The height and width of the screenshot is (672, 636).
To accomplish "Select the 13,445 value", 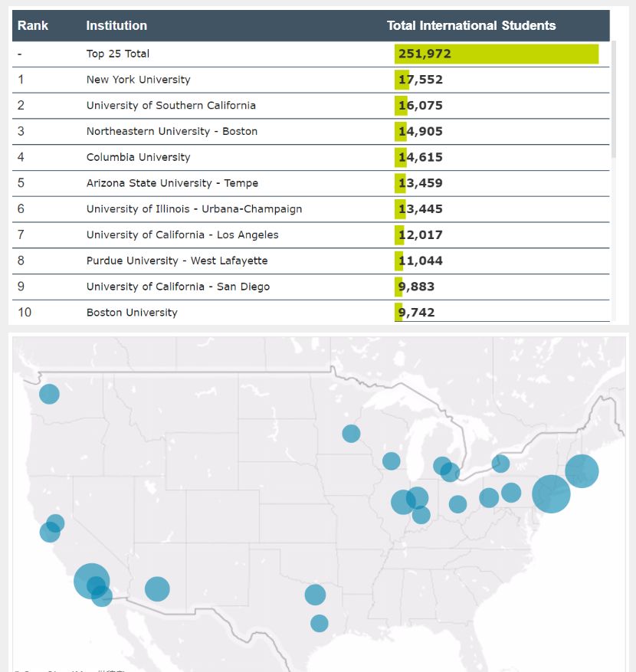I will [x=421, y=209].
